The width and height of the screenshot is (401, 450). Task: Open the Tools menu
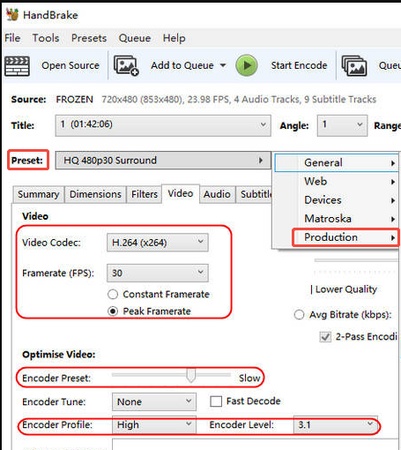coord(46,38)
